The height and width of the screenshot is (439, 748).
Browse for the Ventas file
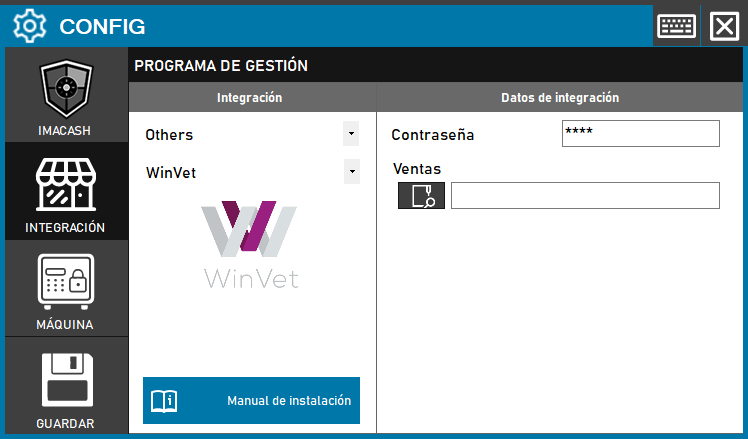[421, 196]
